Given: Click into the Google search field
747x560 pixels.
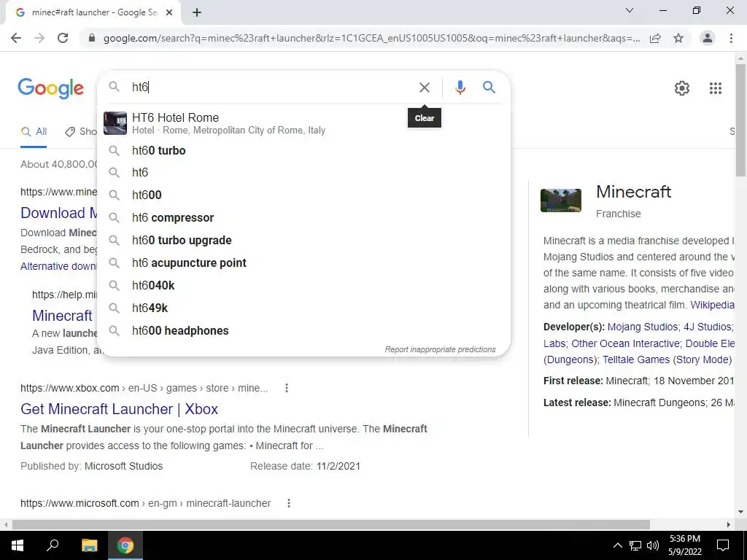Looking at the screenshot, I should point(271,87).
